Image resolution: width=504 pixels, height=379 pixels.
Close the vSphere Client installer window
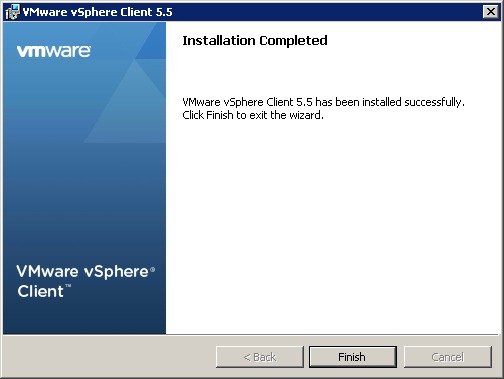click(x=491, y=12)
